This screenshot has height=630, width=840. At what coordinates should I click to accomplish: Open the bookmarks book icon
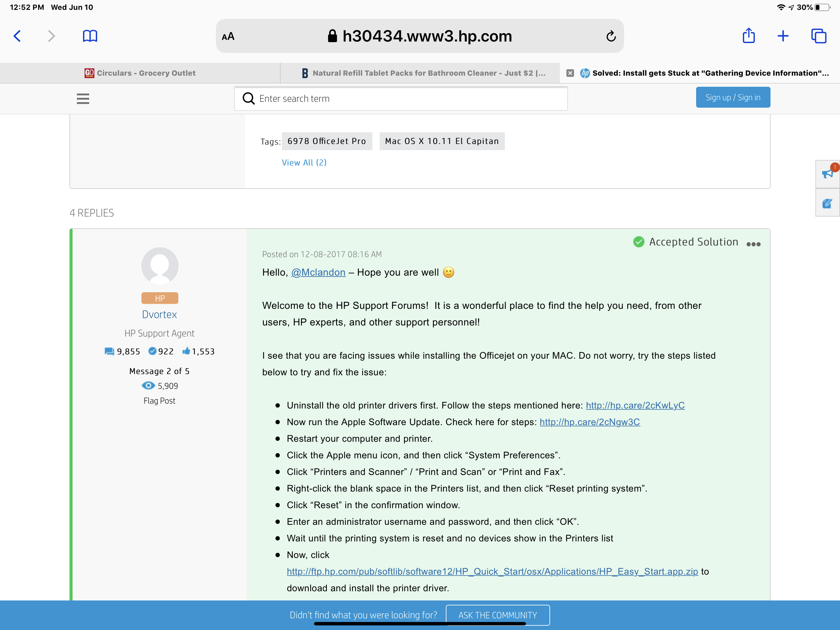click(x=90, y=36)
